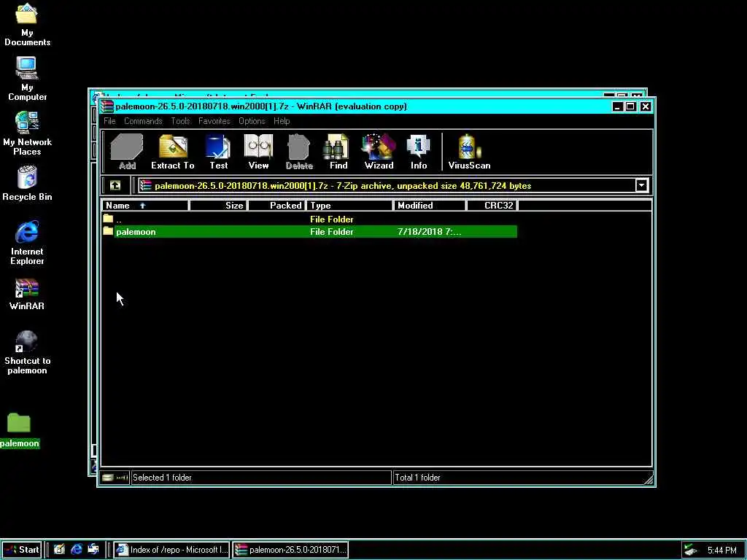Run the Test archive tool
747x560 pixels.
218,152
